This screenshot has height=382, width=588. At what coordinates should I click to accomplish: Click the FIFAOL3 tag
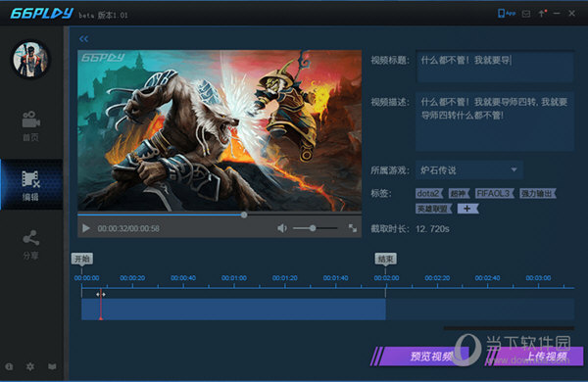pyautogui.click(x=495, y=193)
